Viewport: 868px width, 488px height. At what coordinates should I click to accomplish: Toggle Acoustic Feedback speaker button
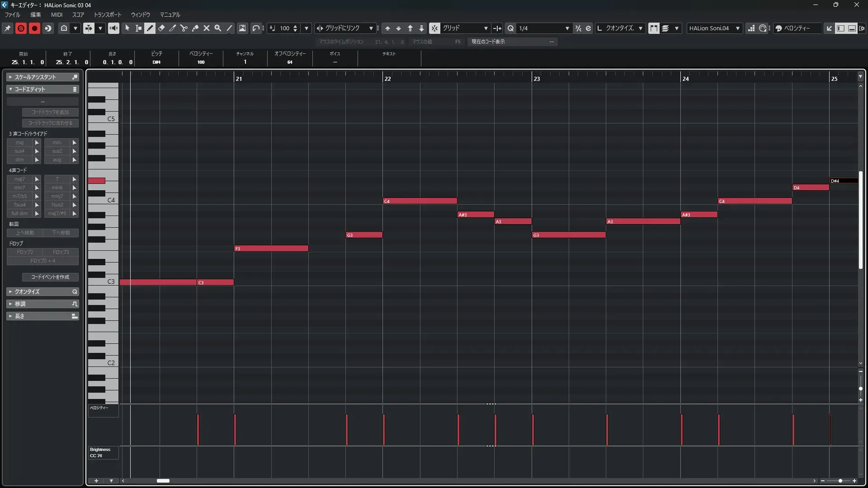(x=113, y=28)
